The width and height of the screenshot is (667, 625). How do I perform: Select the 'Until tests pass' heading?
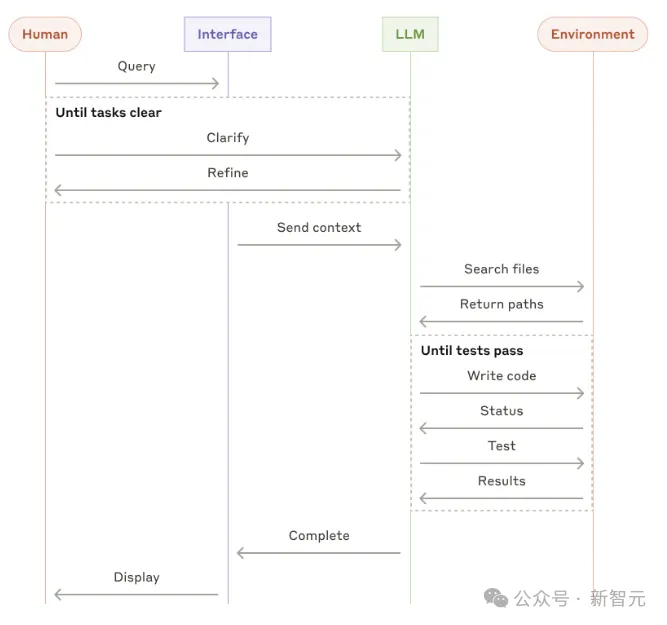[x=472, y=351]
